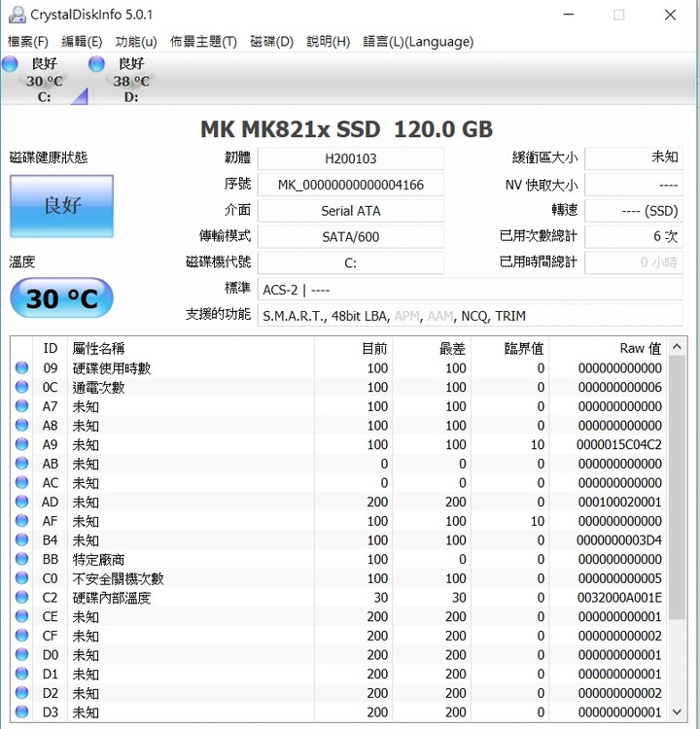Click the rotation rate field ---- (SSD)
The height and width of the screenshot is (729, 700).
(634, 211)
